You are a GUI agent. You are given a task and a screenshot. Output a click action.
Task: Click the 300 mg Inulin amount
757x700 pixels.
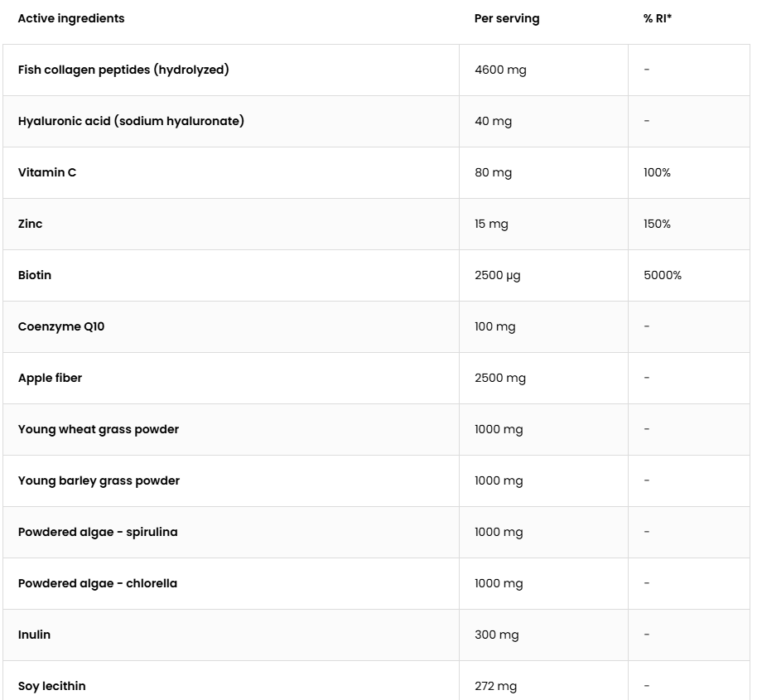(x=496, y=635)
